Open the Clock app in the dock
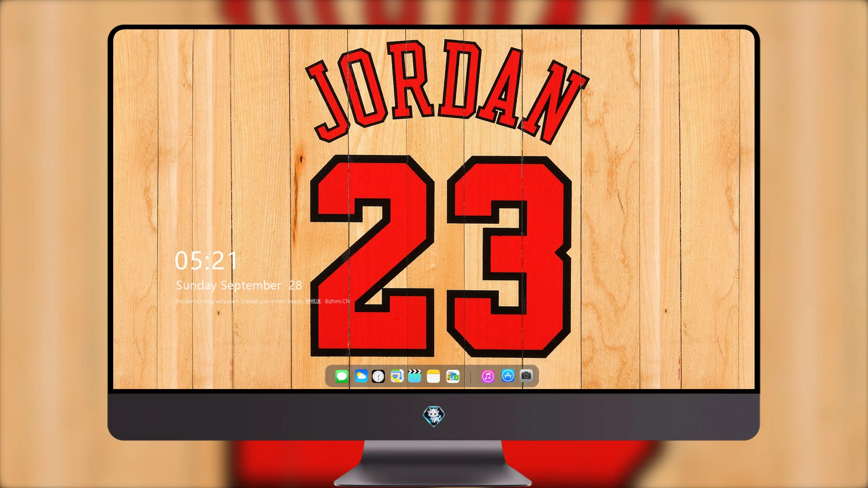Screen dimensions: 868x488 pos(378,376)
